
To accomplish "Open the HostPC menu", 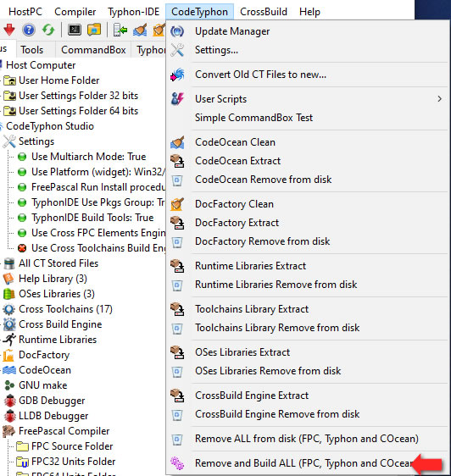I will tap(25, 12).
